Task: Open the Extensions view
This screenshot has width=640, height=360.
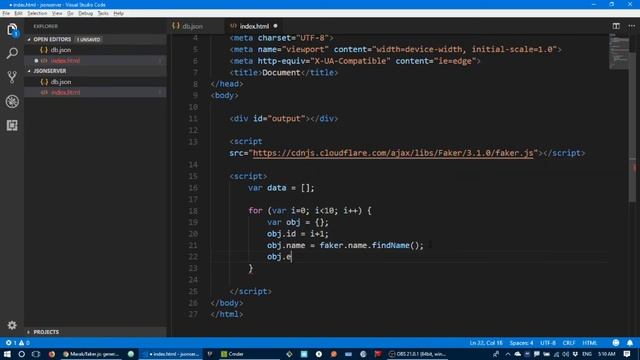Action: [x=12, y=125]
